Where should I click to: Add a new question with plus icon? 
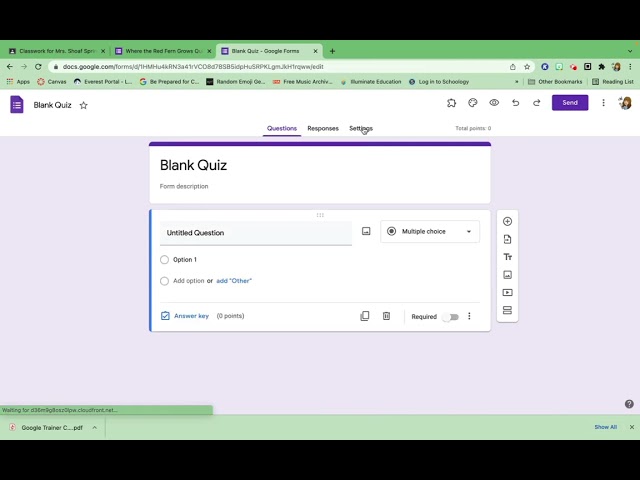point(507,221)
